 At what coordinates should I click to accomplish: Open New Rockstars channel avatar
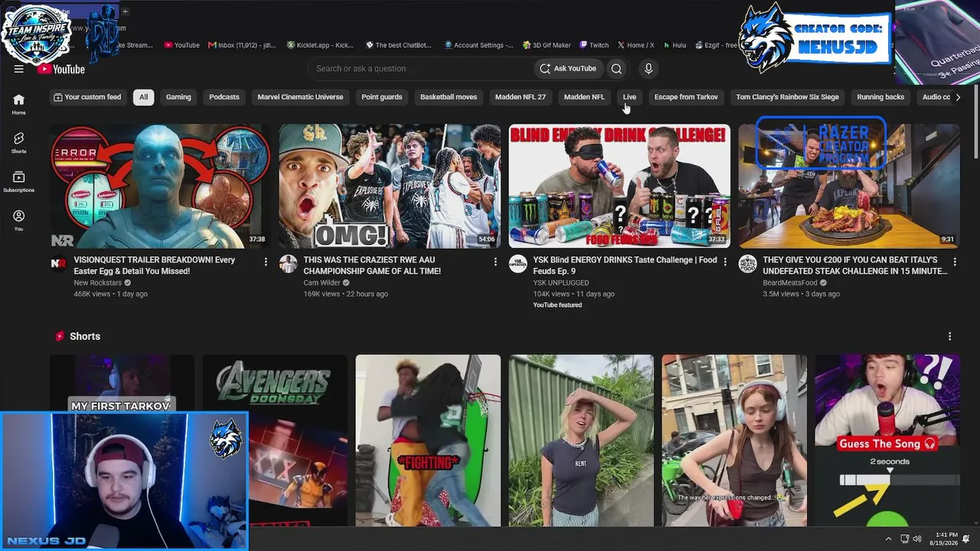(x=58, y=264)
